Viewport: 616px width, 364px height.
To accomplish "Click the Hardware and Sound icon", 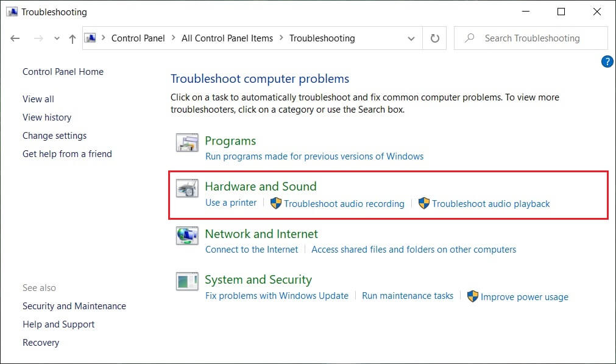I will pyautogui.click(x=186, y=189).
